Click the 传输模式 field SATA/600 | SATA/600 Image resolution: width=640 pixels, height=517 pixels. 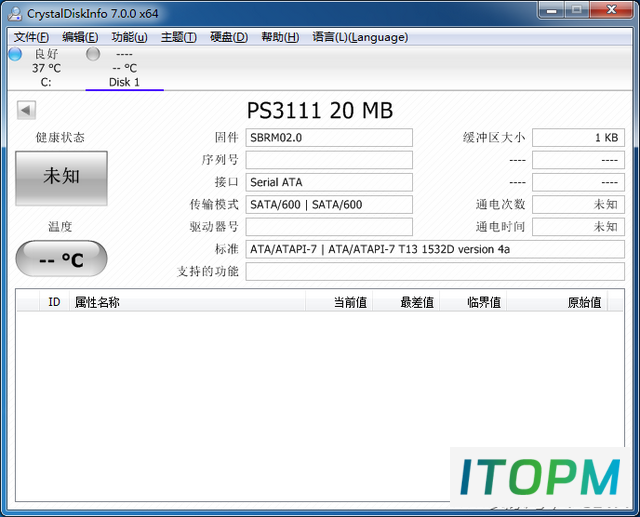tap(329, 204)
